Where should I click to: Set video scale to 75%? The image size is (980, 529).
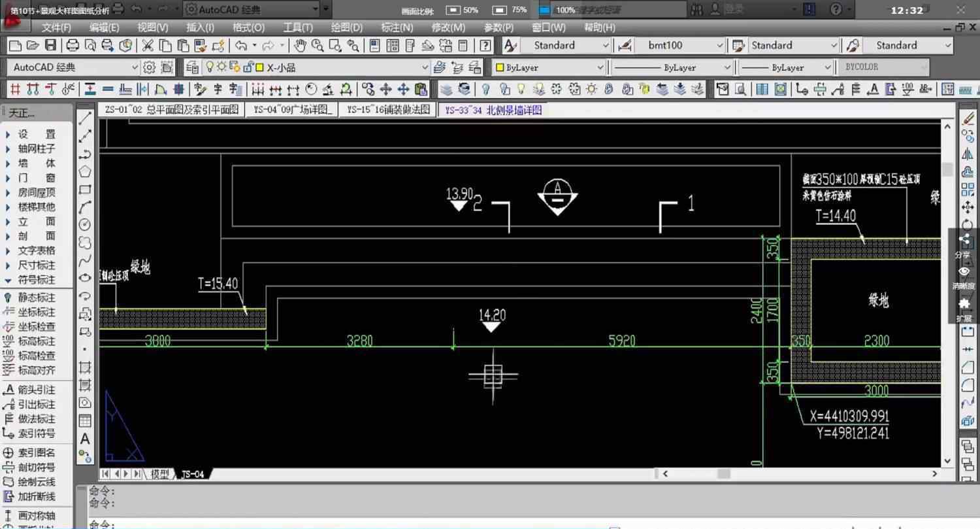click(x=510, y=10)
